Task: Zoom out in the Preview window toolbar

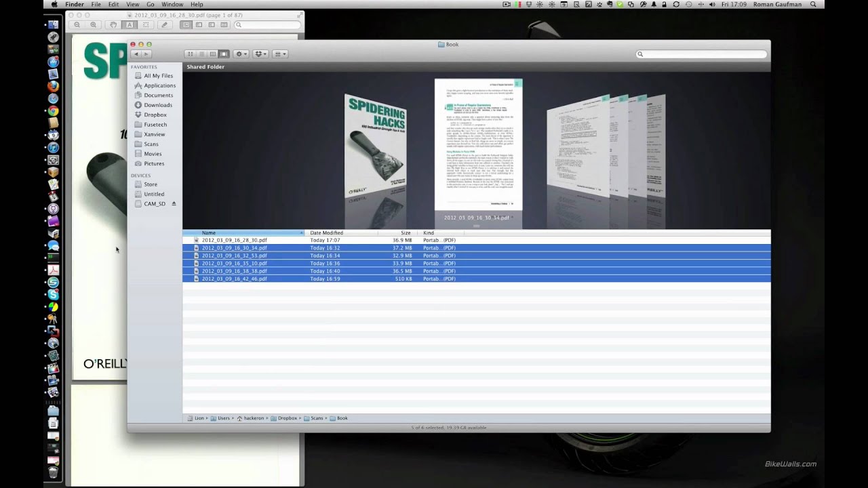Action: coord(77,25)
